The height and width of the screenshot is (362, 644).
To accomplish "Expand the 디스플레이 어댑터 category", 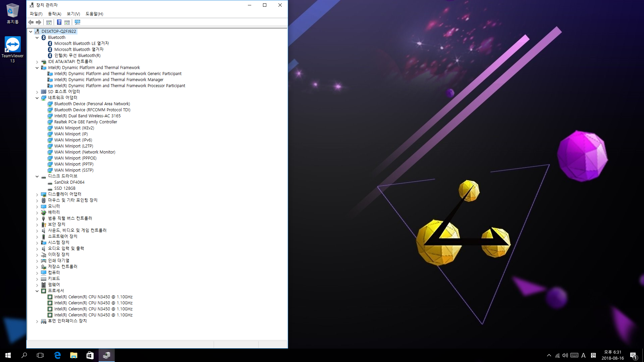I will (x=37, y=194).
